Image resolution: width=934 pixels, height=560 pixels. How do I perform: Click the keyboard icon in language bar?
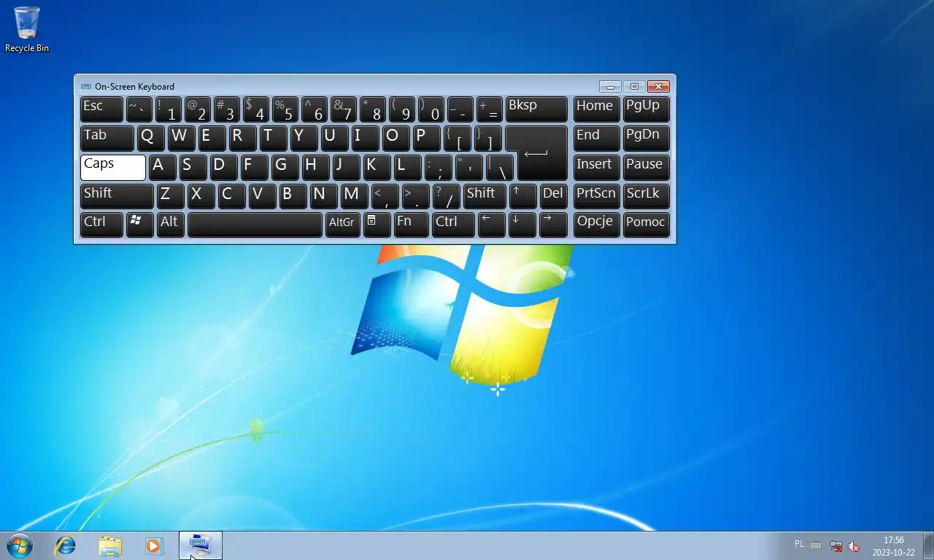(x=816, y=545)
